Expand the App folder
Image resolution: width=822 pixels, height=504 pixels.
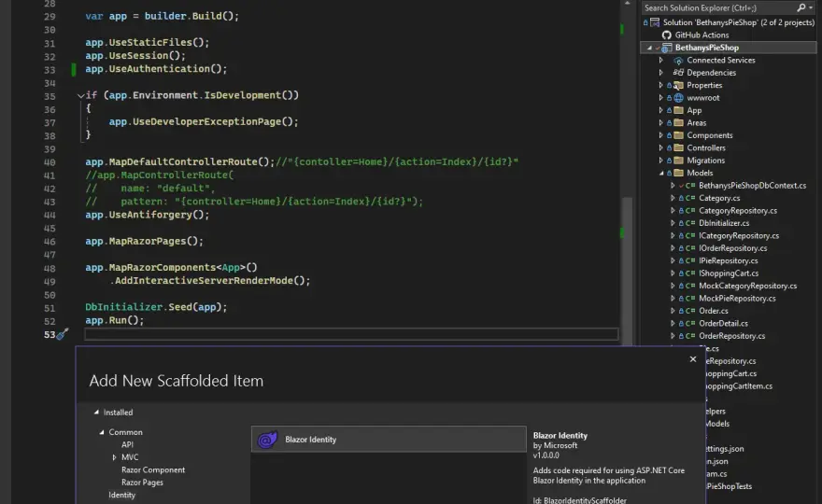661,110
